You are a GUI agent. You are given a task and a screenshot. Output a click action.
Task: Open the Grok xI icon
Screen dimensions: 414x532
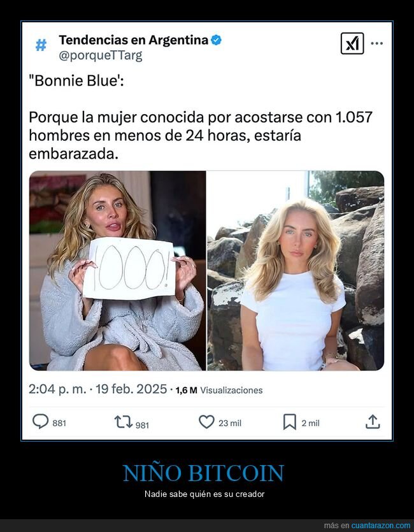(x=352, y=43)
